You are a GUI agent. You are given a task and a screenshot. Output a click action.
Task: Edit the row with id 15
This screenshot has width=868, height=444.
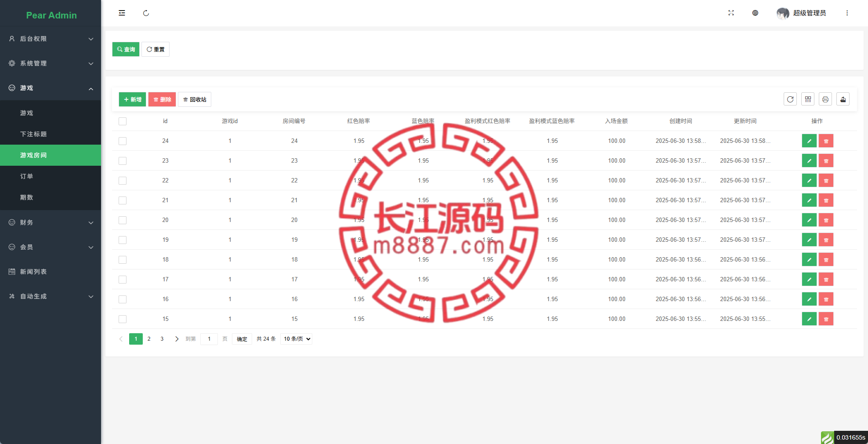809,319
